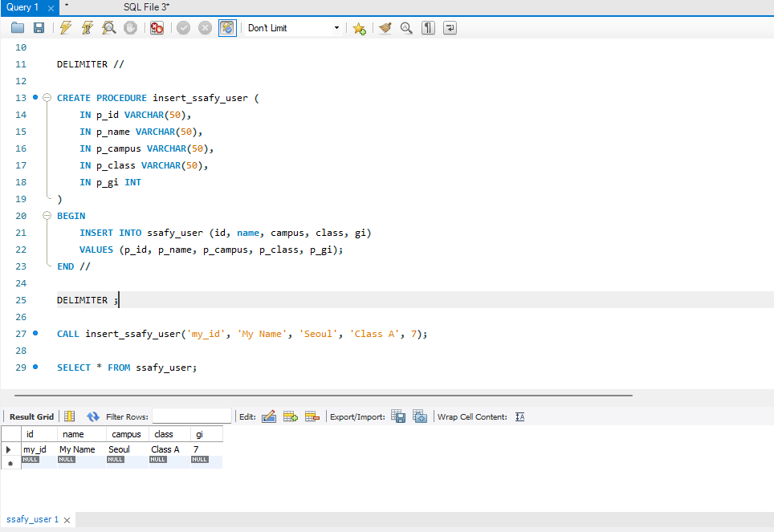The height and width of the screenshot is (532, 774).
Task: Edit current row pencil icon
Action: click(269, 416)
